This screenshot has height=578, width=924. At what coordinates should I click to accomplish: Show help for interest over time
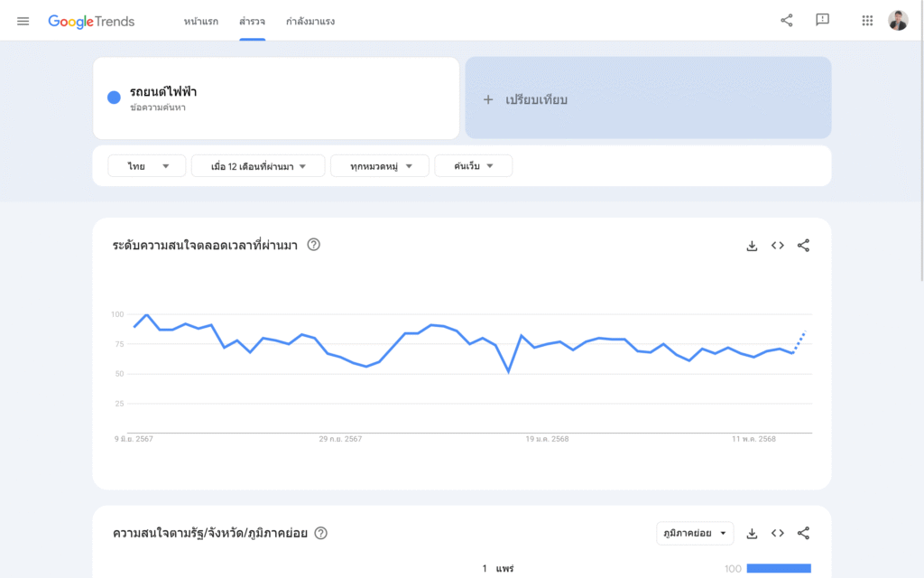[313, 245]
